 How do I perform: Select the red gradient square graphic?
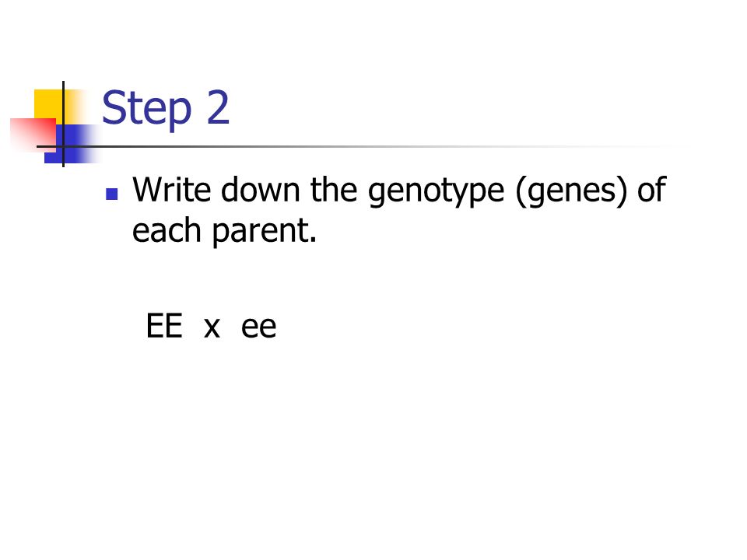coord(33,135)
